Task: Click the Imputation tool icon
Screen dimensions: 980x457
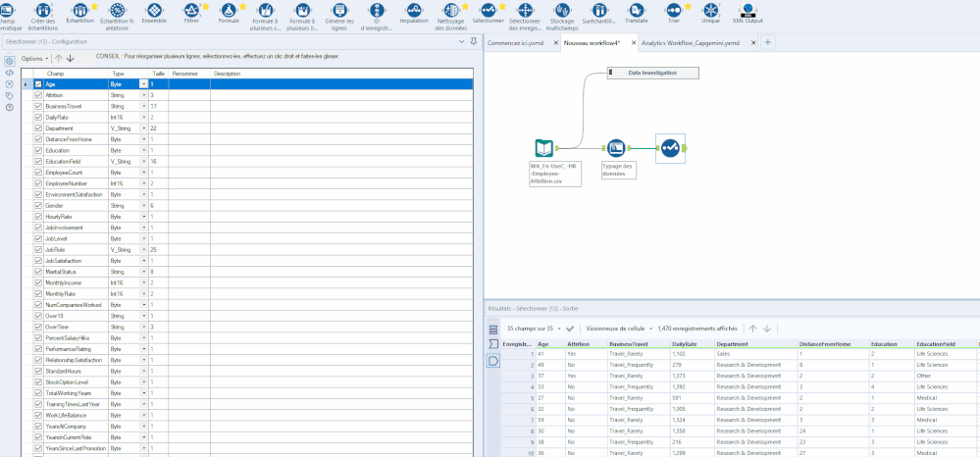Action: (x=415, y=9)
